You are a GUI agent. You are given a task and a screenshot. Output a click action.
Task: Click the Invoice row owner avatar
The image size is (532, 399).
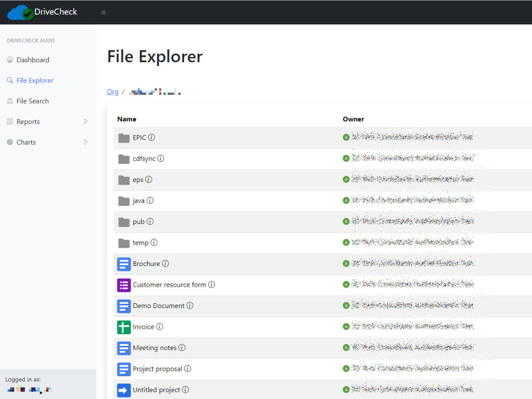[346, 327]
